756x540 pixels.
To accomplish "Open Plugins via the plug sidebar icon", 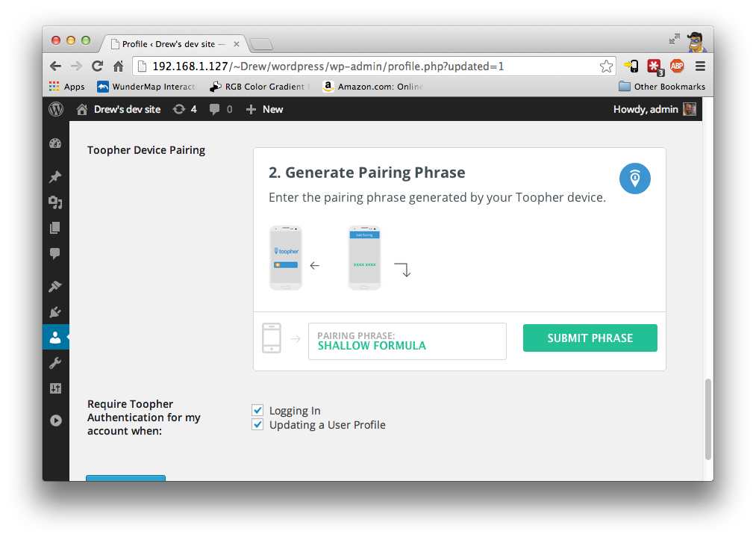I will pos(55,311).
